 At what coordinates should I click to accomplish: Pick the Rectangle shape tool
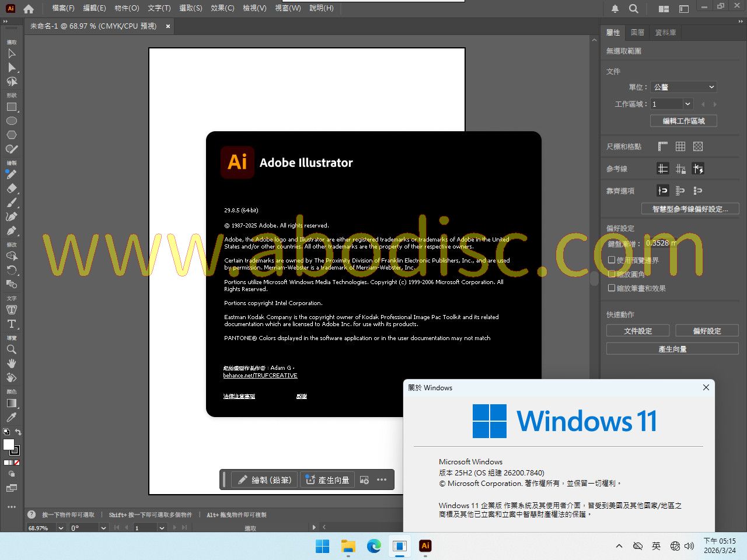coord(12,107)
